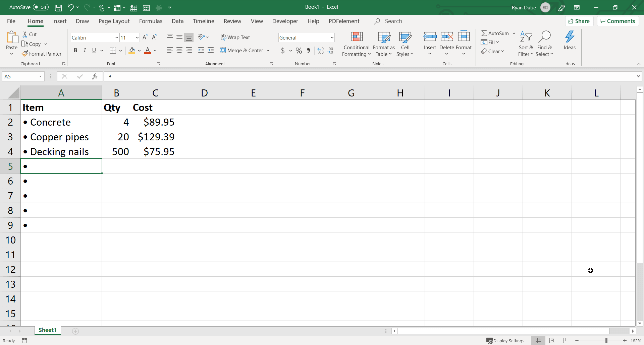Click Increase Indent icon
The width and height of the screenshot is (644, 345).
point(211,51)
